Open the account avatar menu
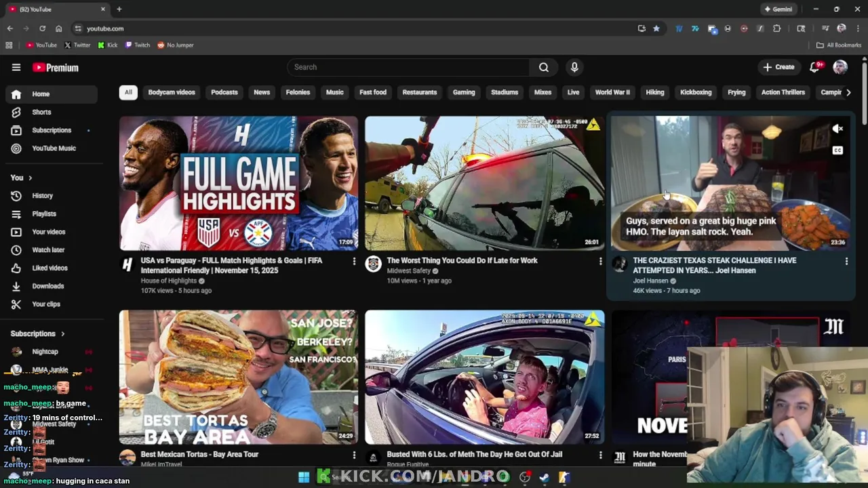Image resolution: width=868 pixels, height=488 pixels. (840, 67)
